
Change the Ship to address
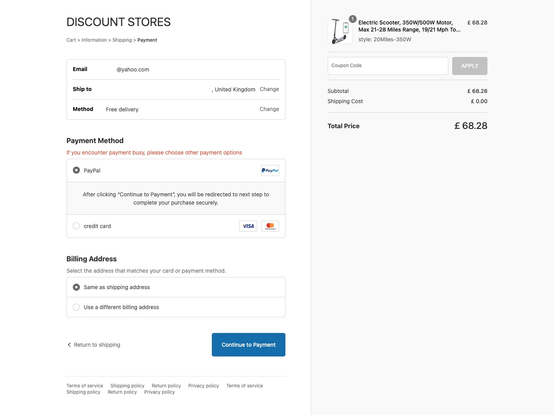coord(269,89)
